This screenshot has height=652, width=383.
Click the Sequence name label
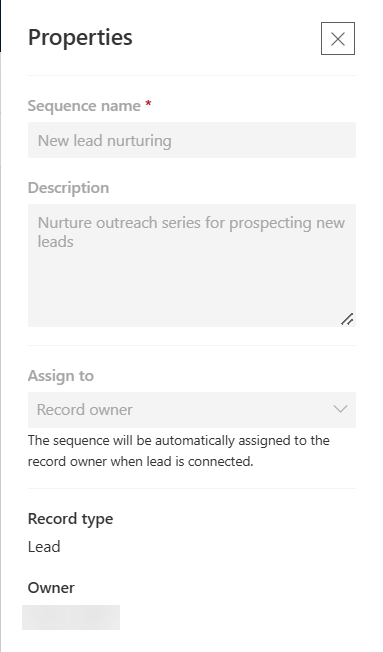84,106
